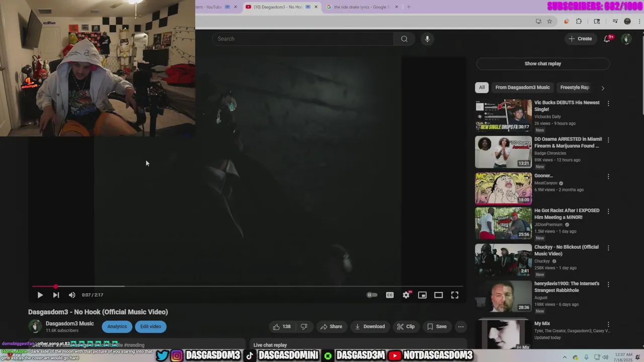Screen dimensions: 644x362
Task: Open the player settings gear
Action: [x=406, y=295]
